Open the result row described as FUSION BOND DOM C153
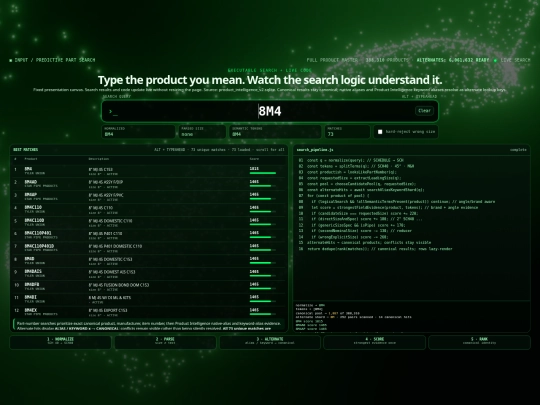 [x=149, y=287]
